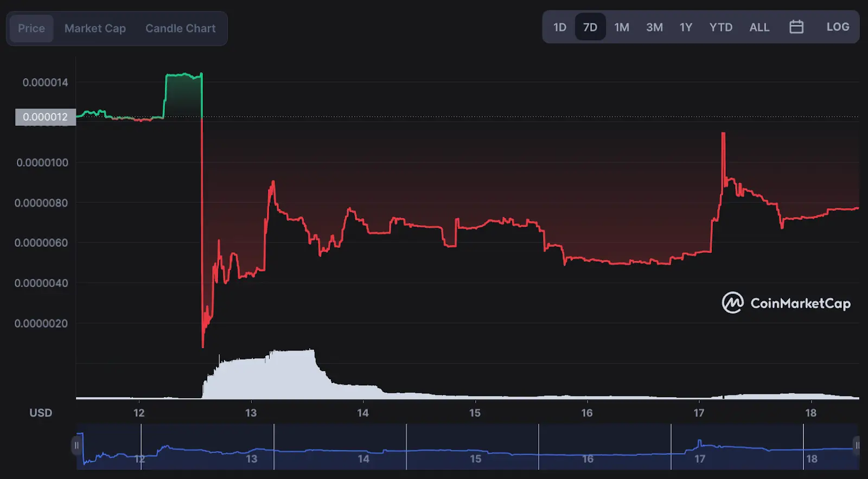
Task: Click date 13 on main x-axis
Action: 251,413
